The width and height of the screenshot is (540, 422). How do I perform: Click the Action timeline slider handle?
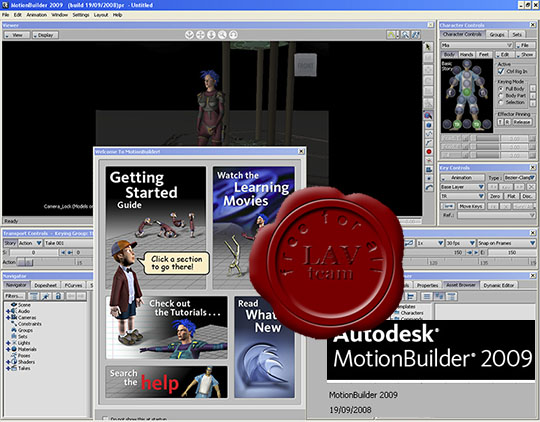tap(25, 262)
